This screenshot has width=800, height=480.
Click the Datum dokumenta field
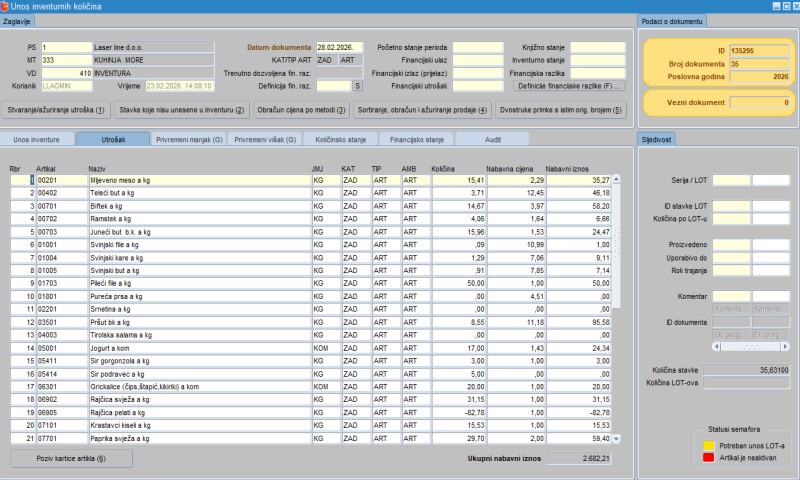(x=339, y=47)
